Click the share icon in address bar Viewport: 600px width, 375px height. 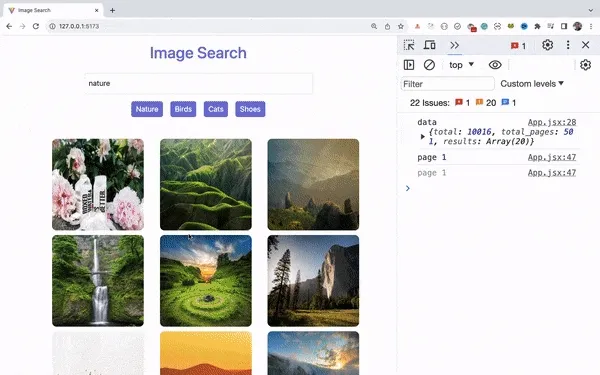click(387, 26)
